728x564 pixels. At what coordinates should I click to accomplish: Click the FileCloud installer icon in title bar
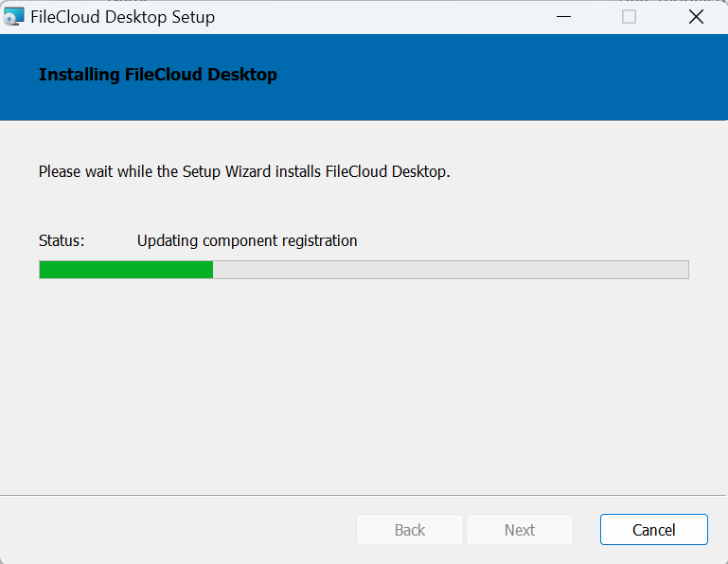click(x=14, y=17)
